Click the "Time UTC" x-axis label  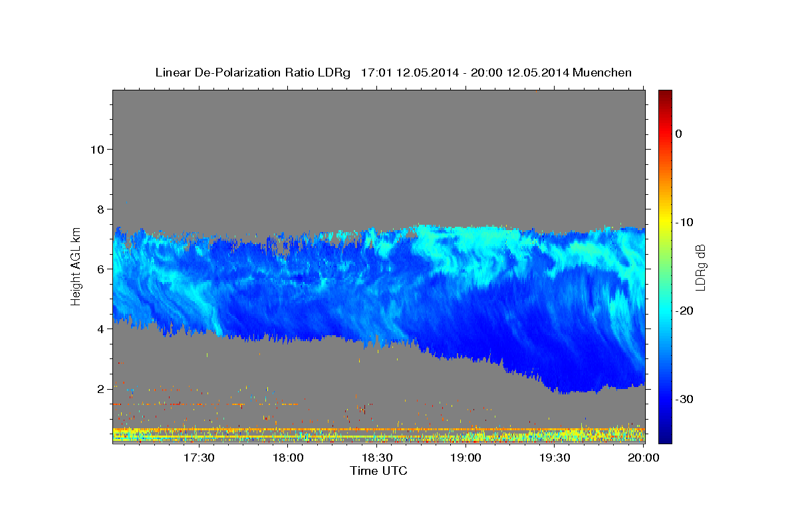click(x=378, y=471)
